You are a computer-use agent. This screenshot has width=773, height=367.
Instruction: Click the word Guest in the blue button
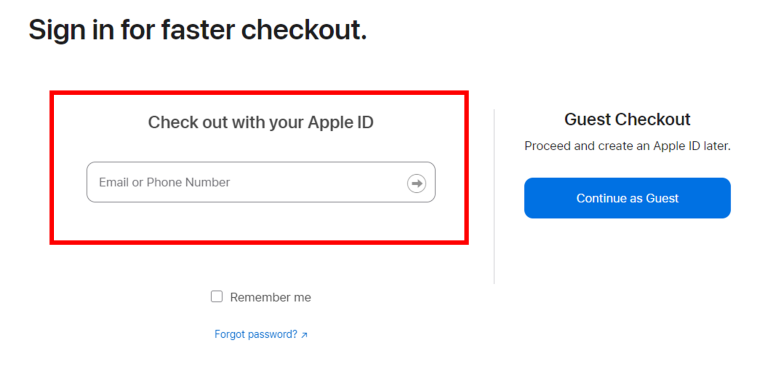click(662, 198)
